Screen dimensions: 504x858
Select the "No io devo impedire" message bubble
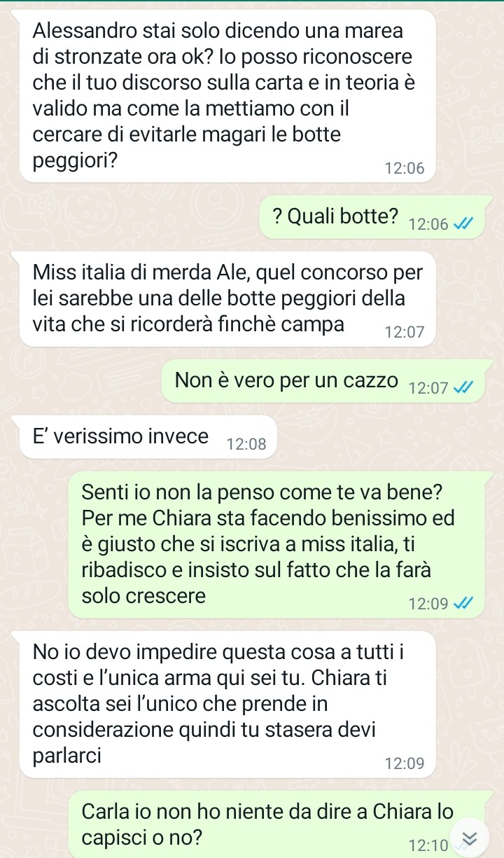coord(226,704)
